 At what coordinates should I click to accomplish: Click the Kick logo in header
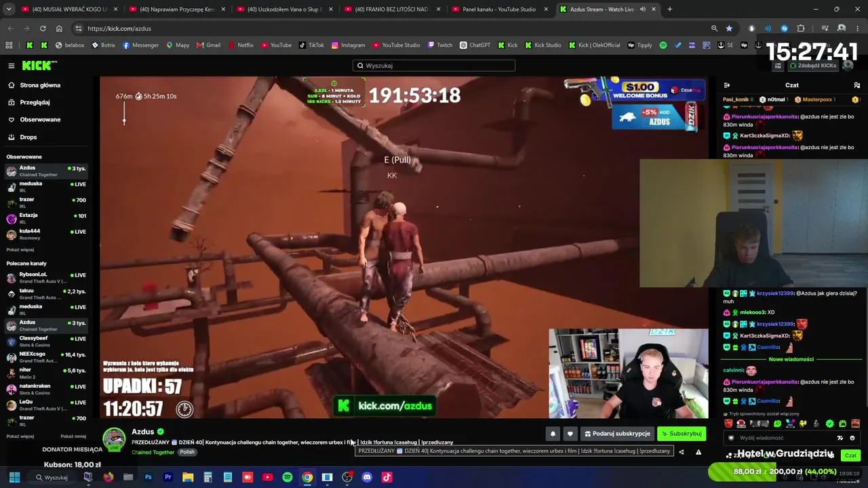[x=39, y=66]
